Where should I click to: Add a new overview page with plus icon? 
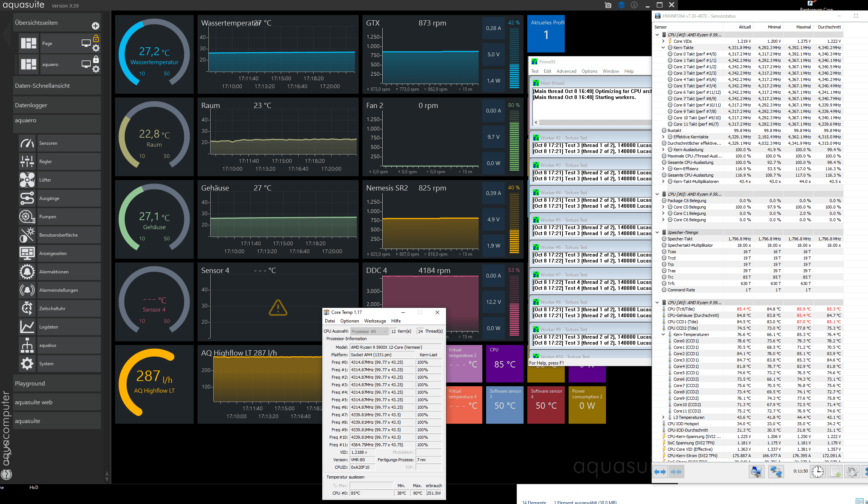pyautogui.click(x=96, y=25)
